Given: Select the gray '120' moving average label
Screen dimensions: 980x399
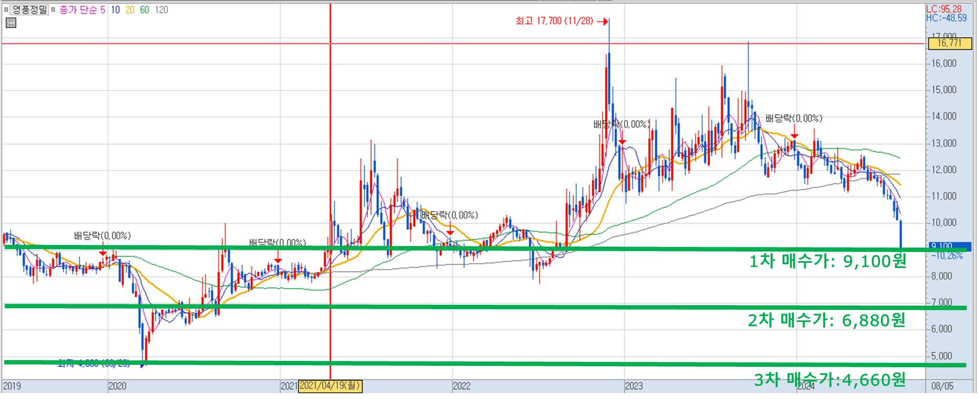Looking at the screenshot, I should point(162,10).
